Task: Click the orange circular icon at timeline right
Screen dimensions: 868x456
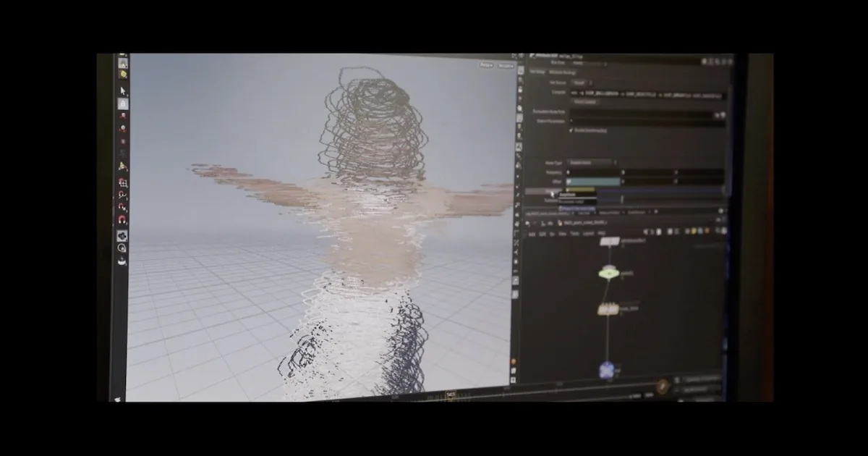Action: 662,387
